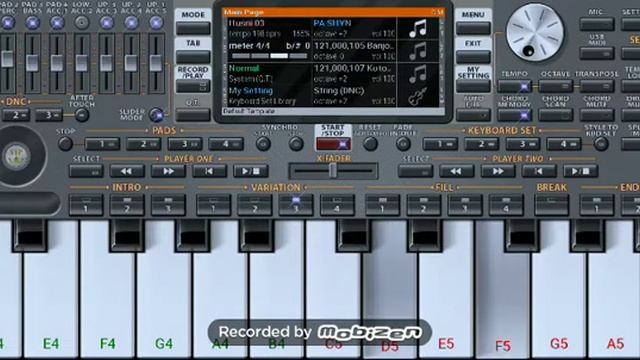640x360 pixels.
Task: Turn the silver data dial
Action: (x=535, y=33)
